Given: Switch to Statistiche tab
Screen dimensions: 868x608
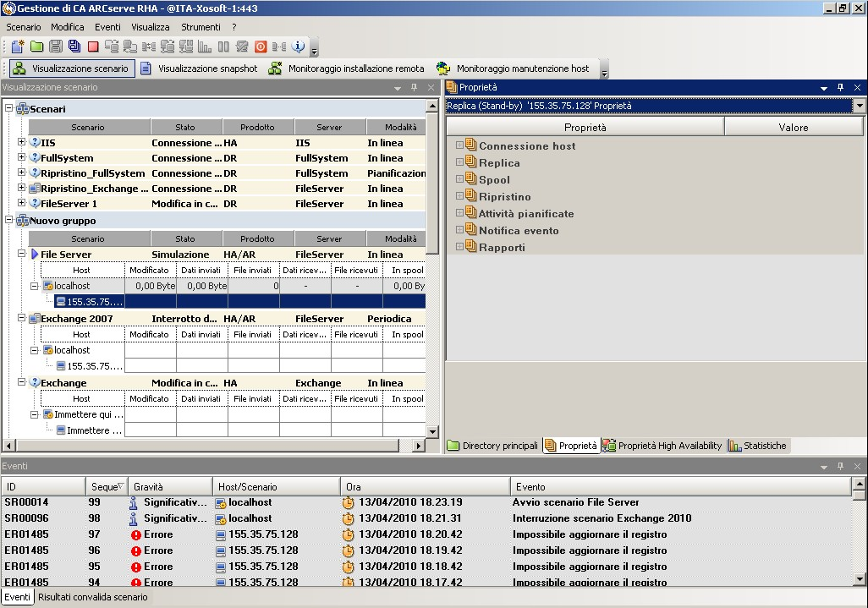Looking at the screenshot, I should pos(758,446).
